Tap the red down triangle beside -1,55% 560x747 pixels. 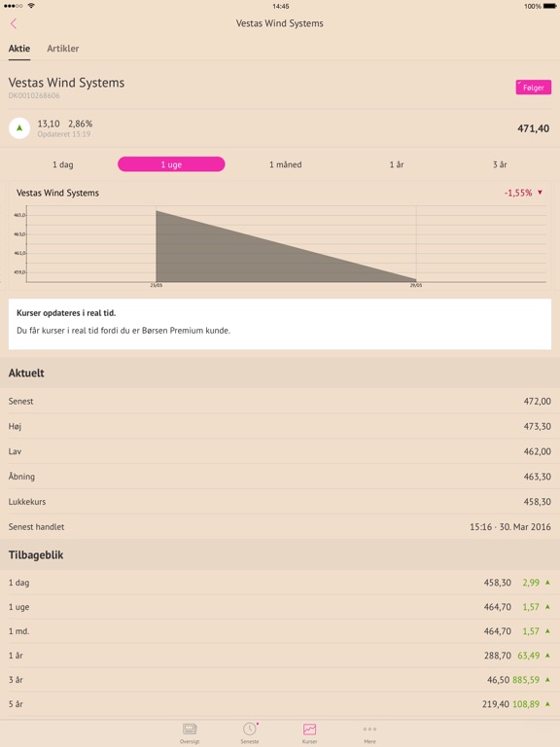coord(540,193)
